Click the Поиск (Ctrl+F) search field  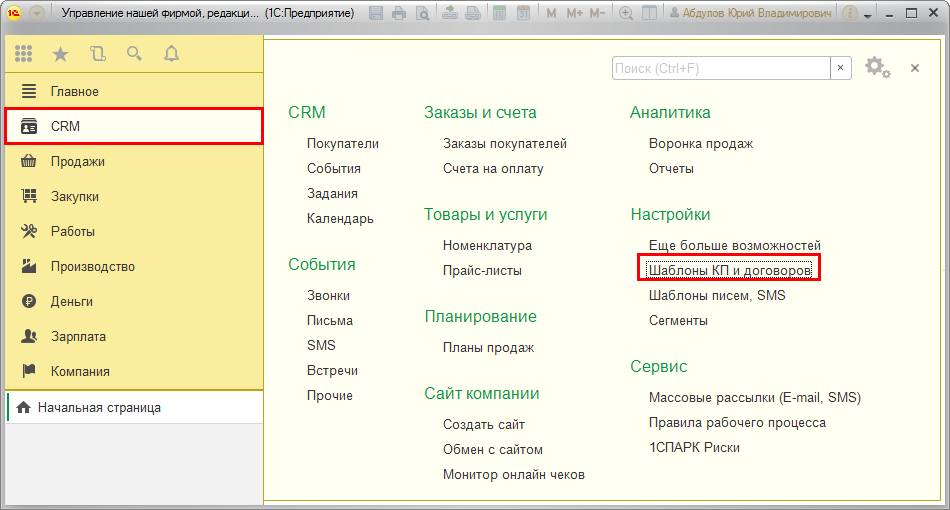tap(721, 68)
